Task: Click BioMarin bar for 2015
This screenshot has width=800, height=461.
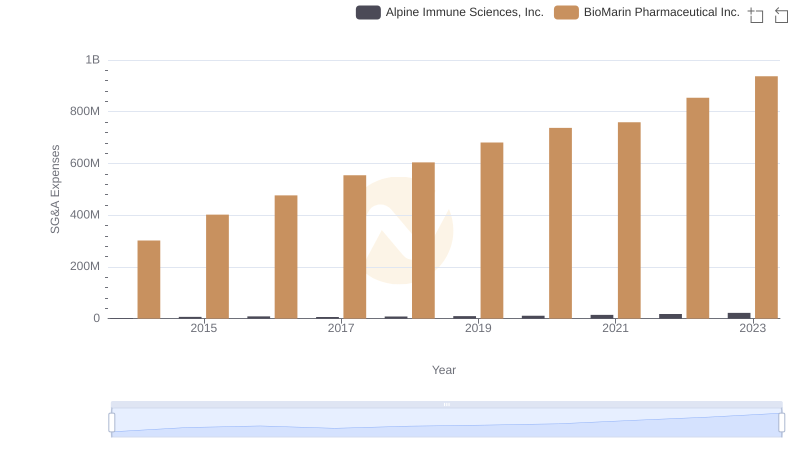Action: tap(217, 267)
